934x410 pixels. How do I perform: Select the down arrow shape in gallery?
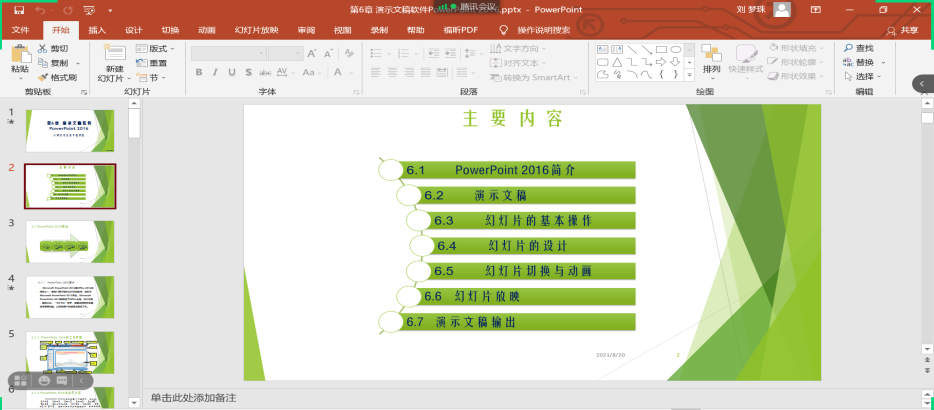point(675,62)
